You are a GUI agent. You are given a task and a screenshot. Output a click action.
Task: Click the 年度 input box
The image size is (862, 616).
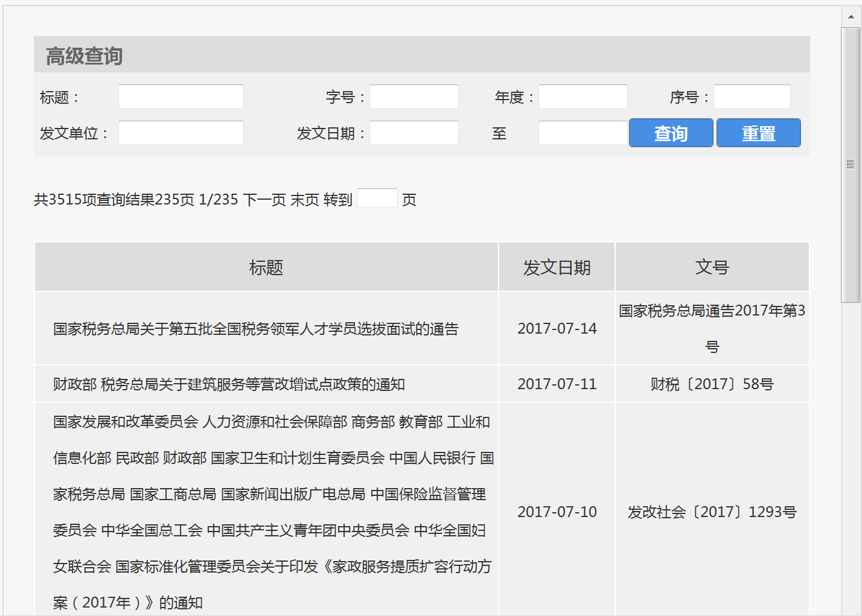[x=583, y=97]
